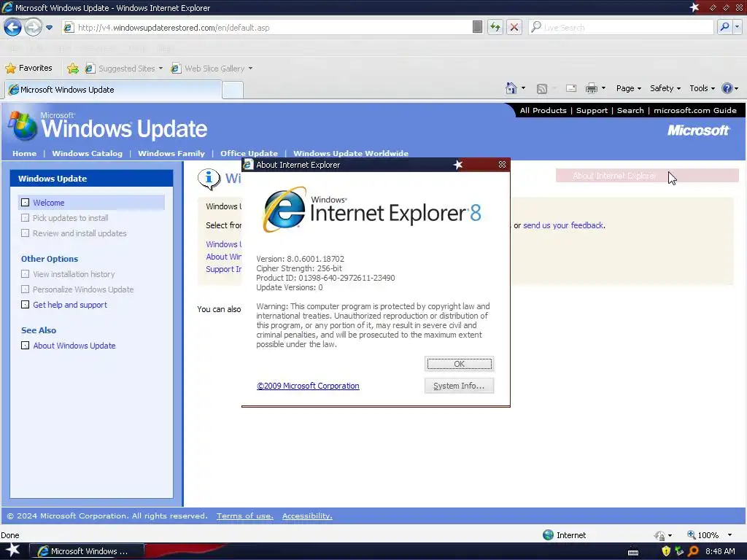This screenshot has width=747, height=560.
Task: Open microsoft.com Guide link
Action: coord(695,111)
